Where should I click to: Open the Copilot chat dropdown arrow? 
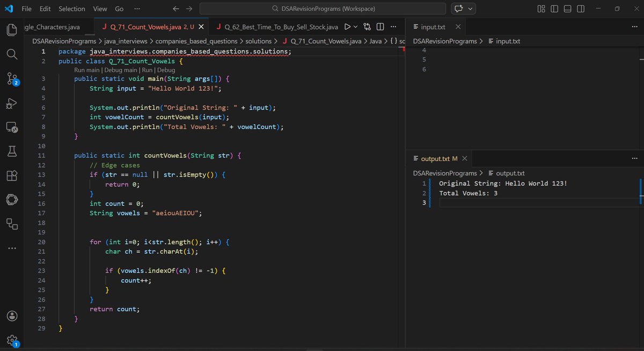click(471, 9)
